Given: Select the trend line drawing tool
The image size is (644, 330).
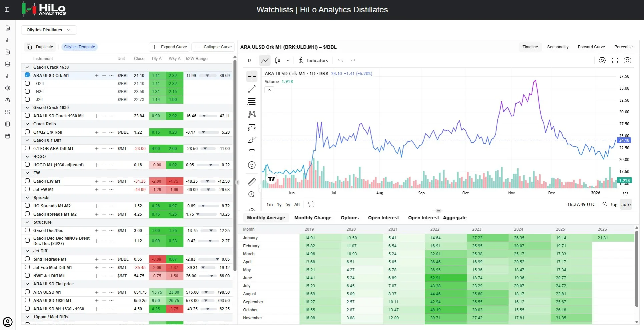Looking at the screenshot, I should point(252,89).
